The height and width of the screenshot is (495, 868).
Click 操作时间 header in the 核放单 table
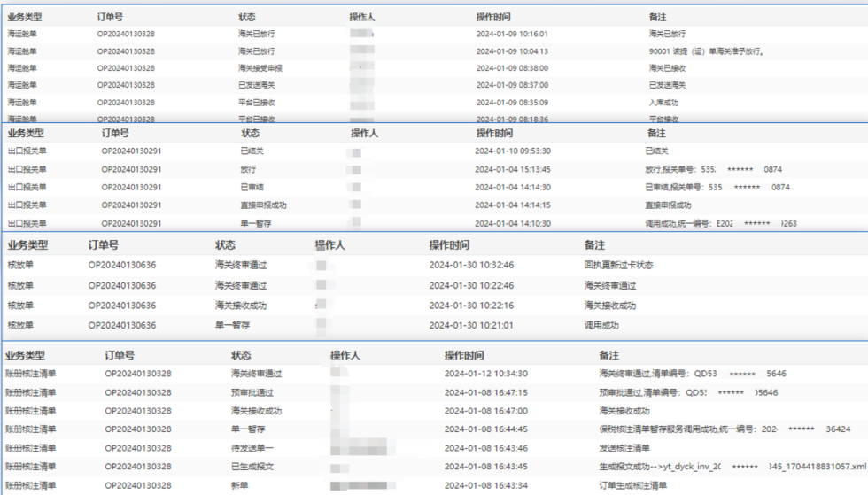[449, 245]
